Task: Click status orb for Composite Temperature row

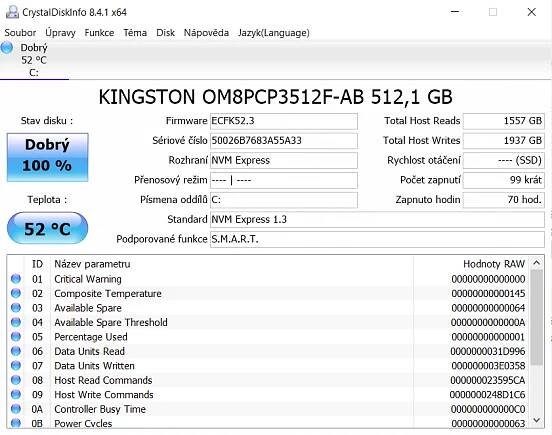Action: point(16,293)
